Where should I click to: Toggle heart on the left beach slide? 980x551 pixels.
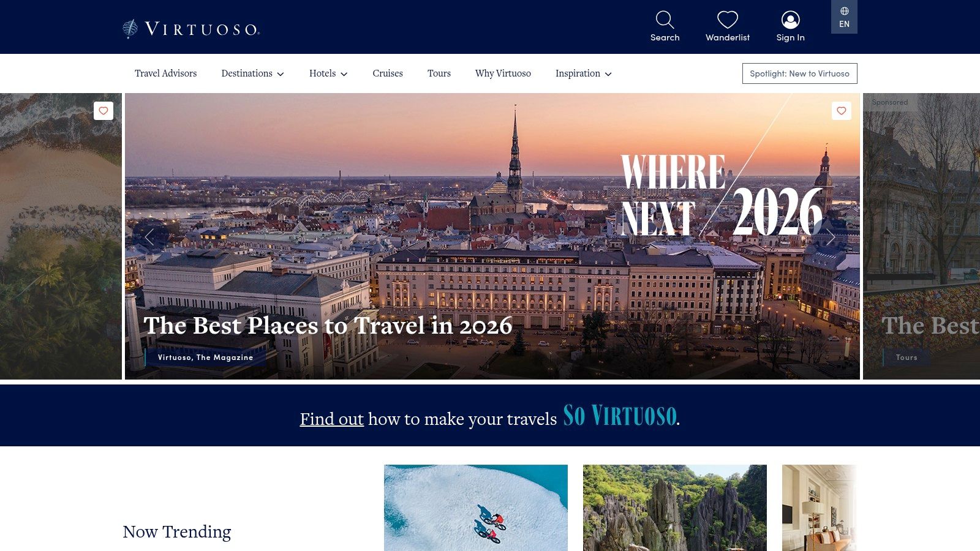tap(104, 111)
